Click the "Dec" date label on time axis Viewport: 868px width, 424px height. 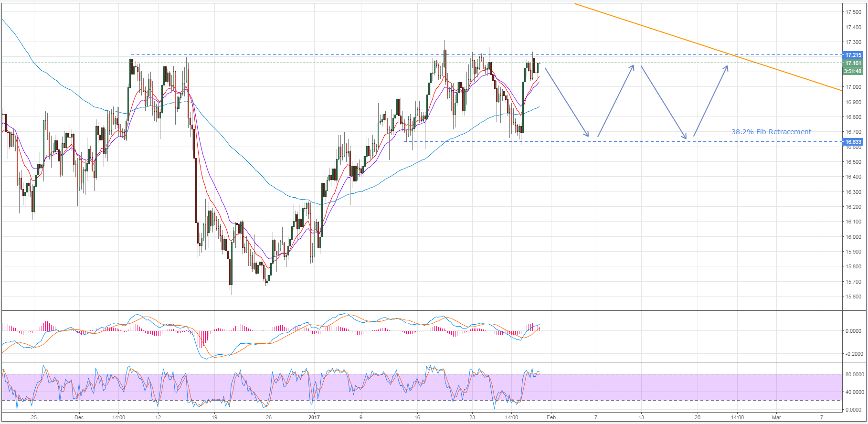[79, 417]
